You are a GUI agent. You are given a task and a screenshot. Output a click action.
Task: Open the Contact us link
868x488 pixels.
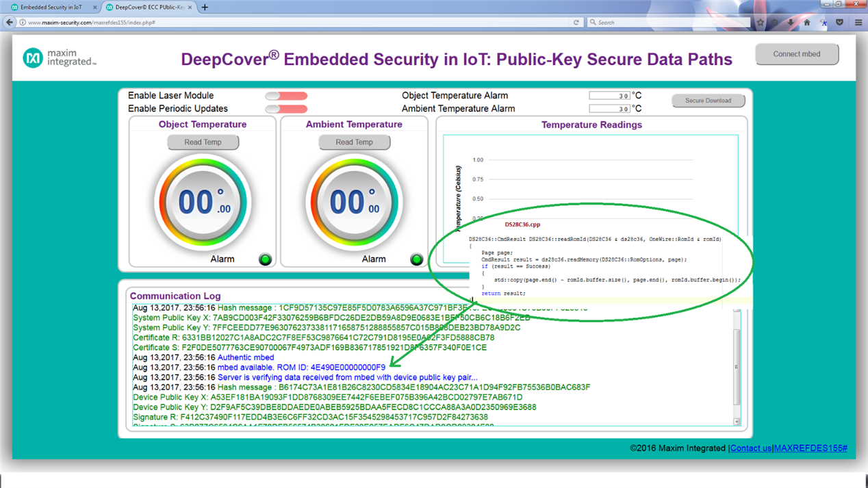pos(750,448)
